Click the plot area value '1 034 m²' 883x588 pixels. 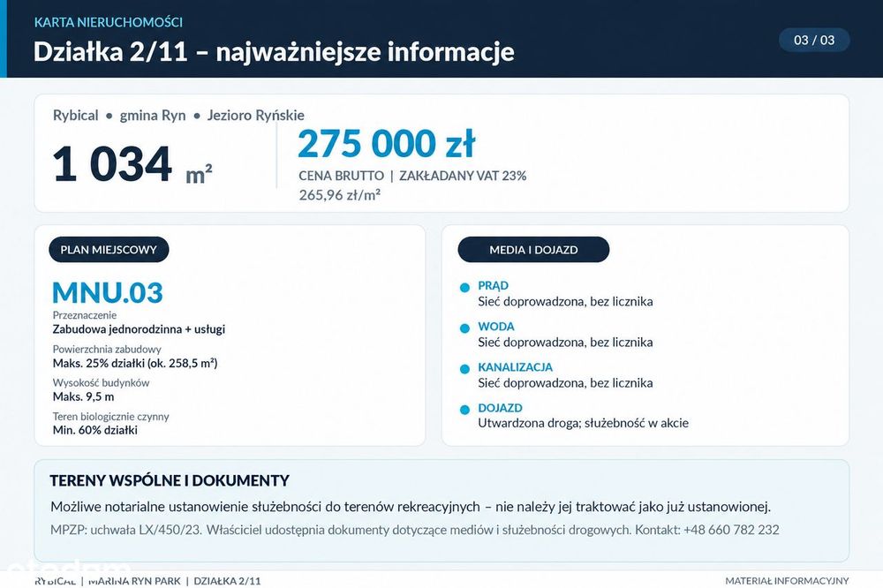pyautogui.click(x=132, y=164)
